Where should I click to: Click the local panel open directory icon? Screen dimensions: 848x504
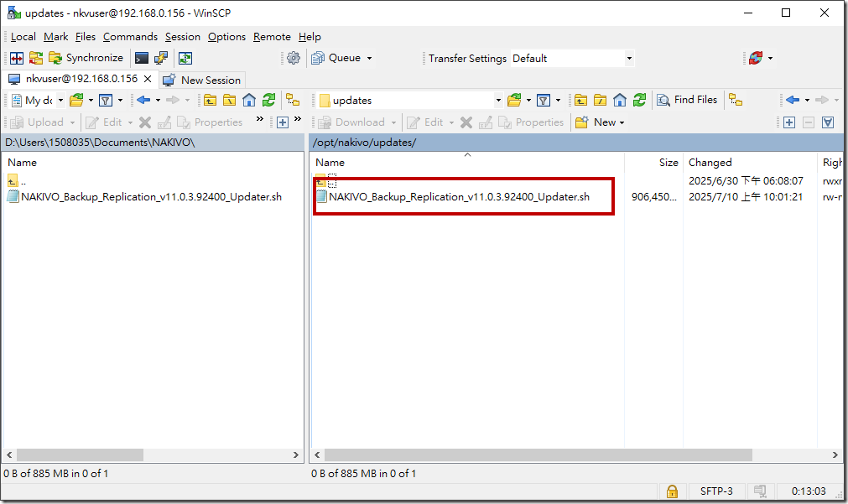click(x=76, y=100)
